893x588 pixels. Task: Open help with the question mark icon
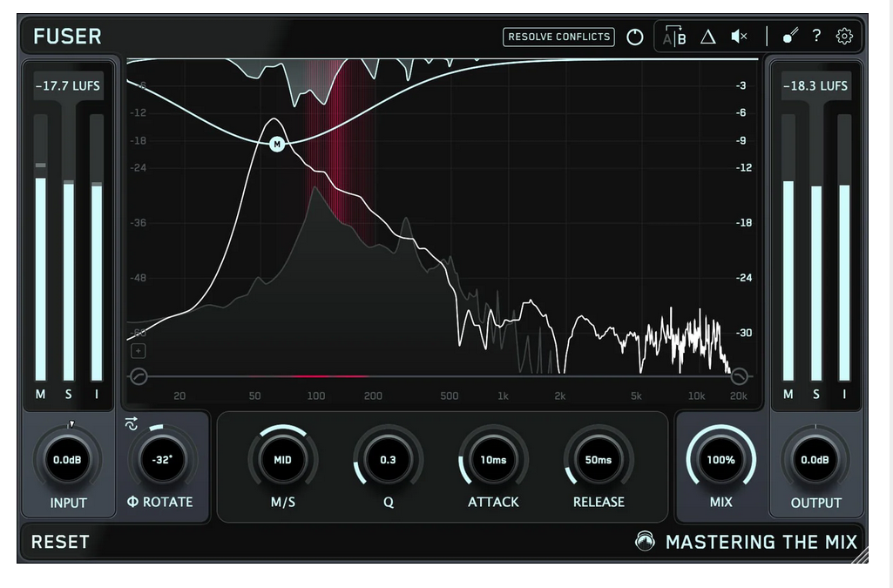[x=816, y=36]
